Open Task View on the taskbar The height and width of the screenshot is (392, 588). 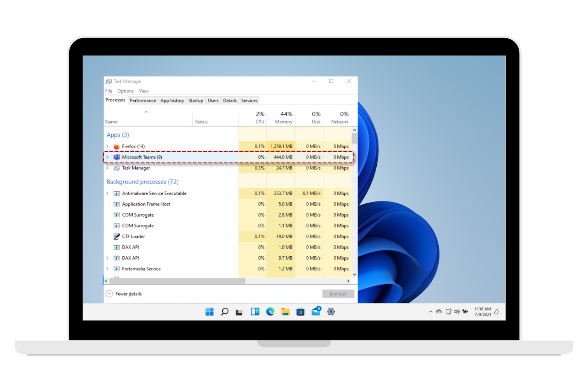coord(240,312)
